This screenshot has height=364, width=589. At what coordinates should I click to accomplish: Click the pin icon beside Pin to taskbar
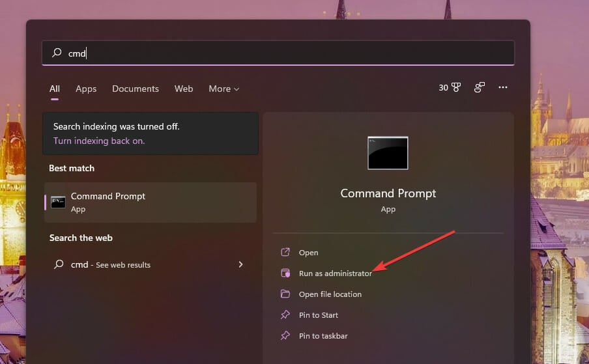tap(285, 335)
